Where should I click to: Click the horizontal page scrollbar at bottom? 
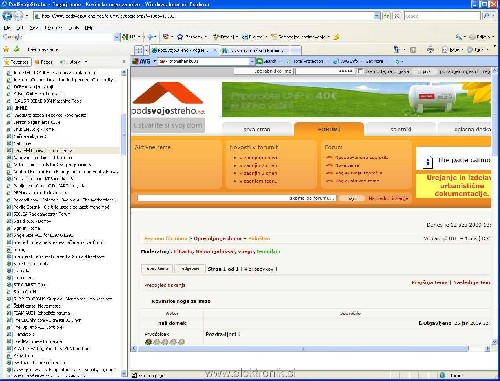click(303, 349)
